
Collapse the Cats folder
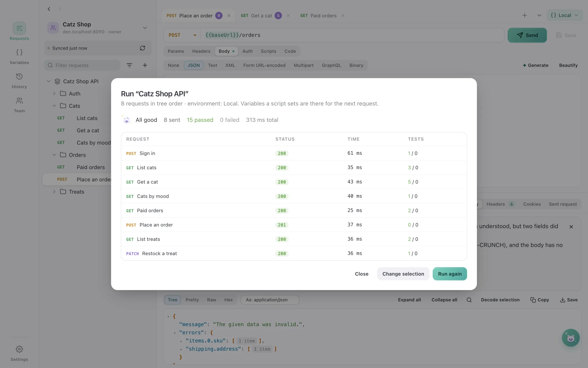[x=54, y=106]
